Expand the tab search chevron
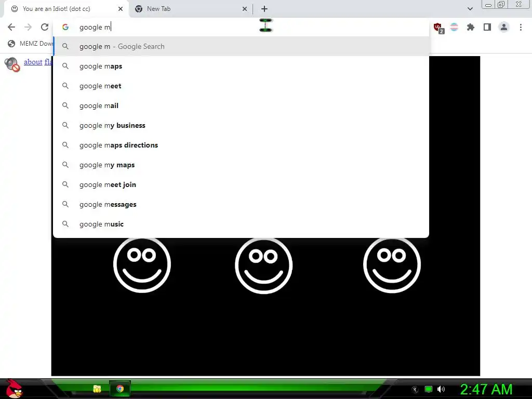Image resolution: width=532 pixels, height=399 pixels. [x=470, y=9]
